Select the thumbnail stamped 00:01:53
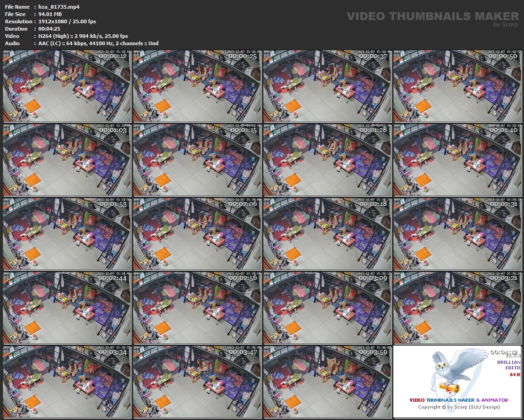This screenshot has height=420, width=524. [x=67, y=234]
